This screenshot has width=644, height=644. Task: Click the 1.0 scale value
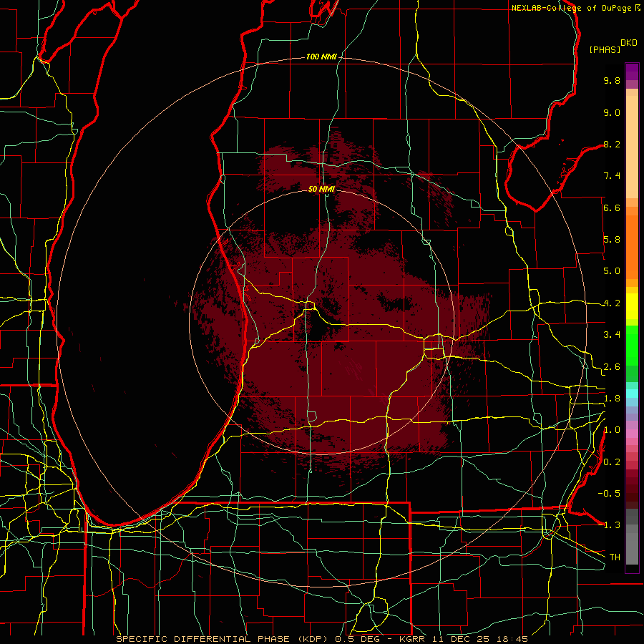(612, 431)
